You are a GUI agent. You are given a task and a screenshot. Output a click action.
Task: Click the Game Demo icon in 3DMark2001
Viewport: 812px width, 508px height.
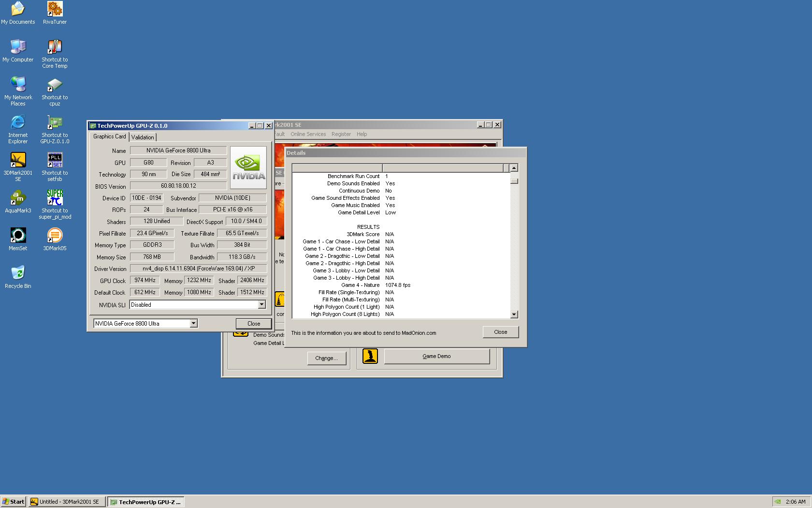[370, 356]
